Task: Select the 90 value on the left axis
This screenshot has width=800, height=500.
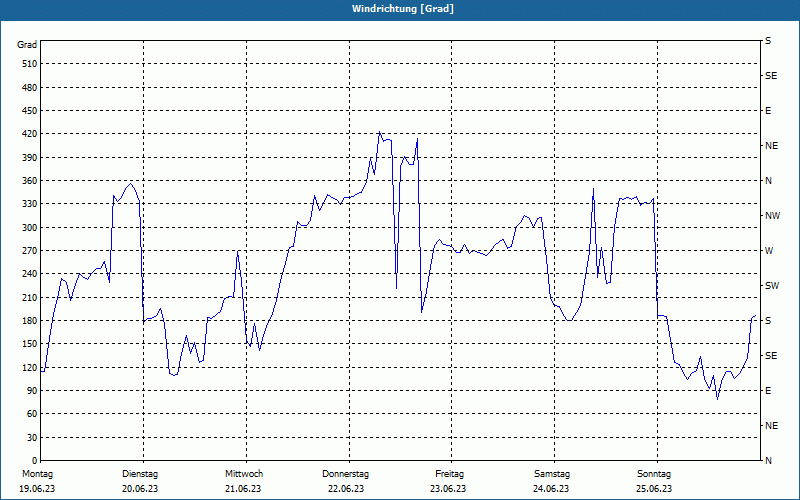Action: click(31, 391)
